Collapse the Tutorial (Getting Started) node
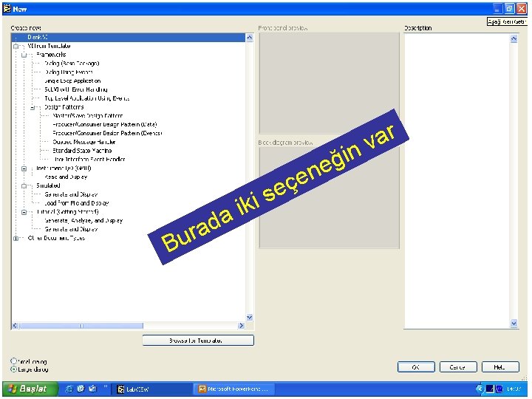Image resolution: width=532 pixels, height=399 pixels. (x=24, y=212)
